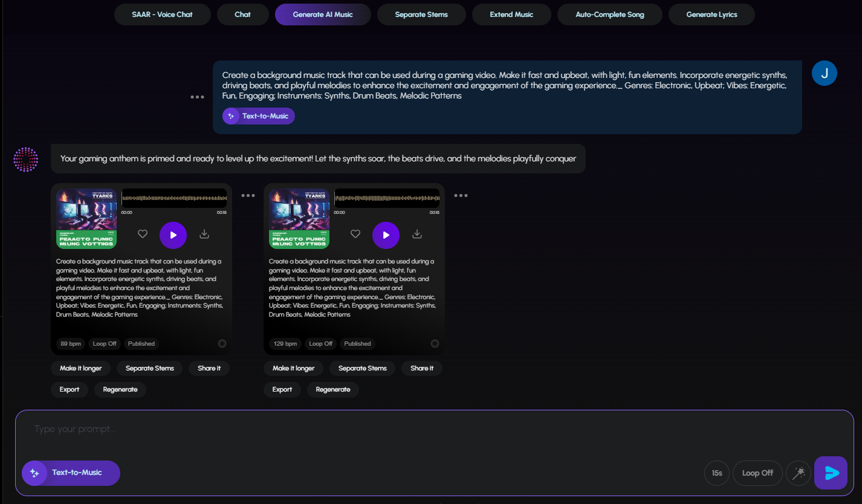Switch to the Chat tab

point(243,15)
